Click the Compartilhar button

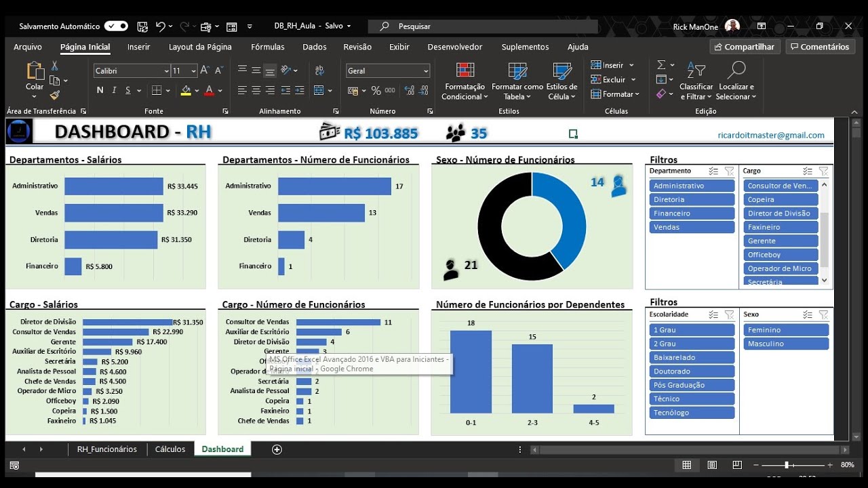(x=745, y=47)
